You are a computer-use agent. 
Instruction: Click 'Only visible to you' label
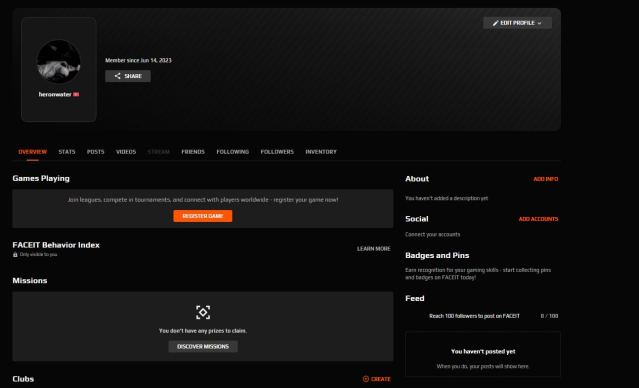pos(38,255)
